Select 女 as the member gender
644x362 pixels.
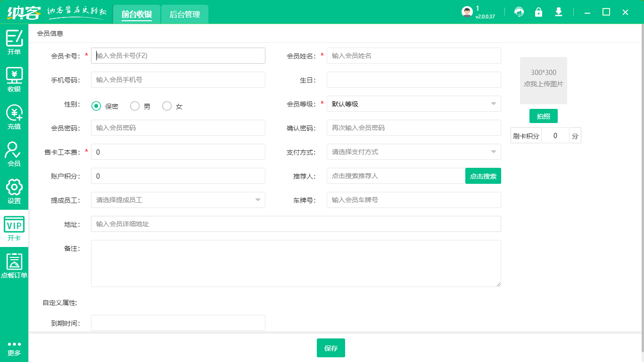166,106
